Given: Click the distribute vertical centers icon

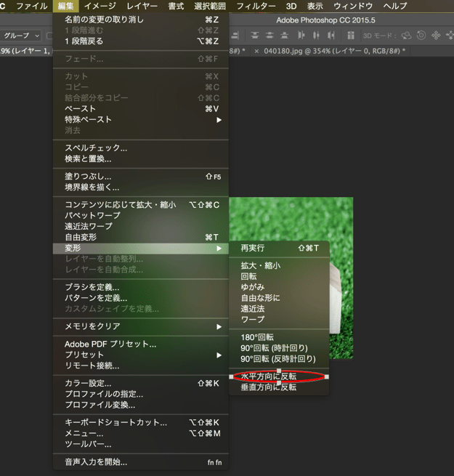Looking at the screenshot, I should (x=270, y=35).
